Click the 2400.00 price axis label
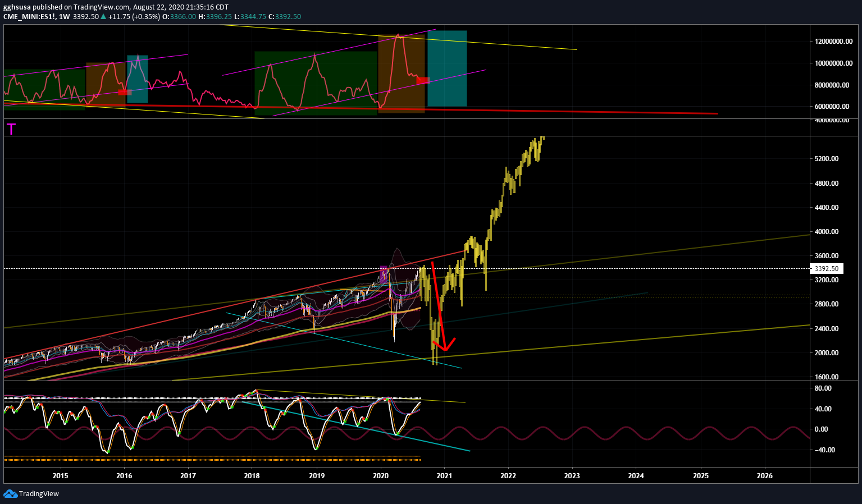862x504 pixels. [x=827, y=329]
